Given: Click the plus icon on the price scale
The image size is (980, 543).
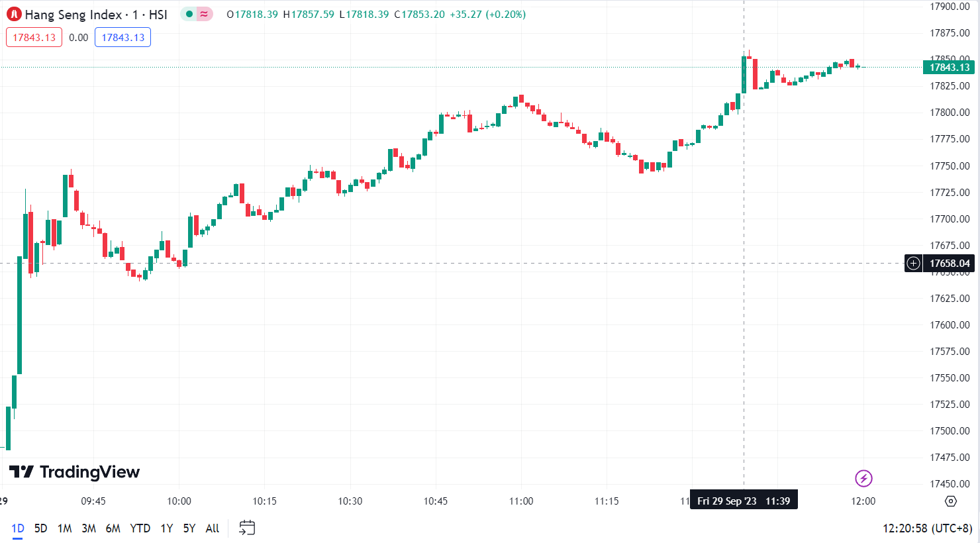Looking at the screenshot, I should (x=914, y=264).
